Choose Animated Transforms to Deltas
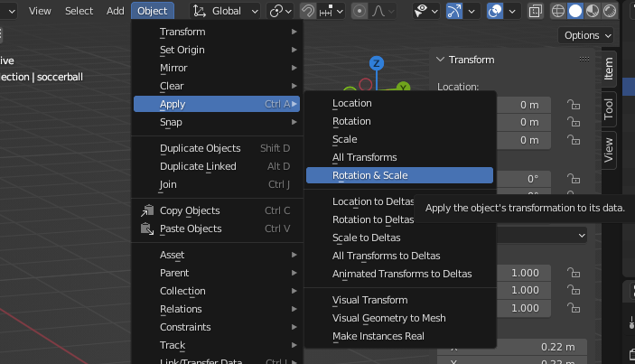 [400, 274]
